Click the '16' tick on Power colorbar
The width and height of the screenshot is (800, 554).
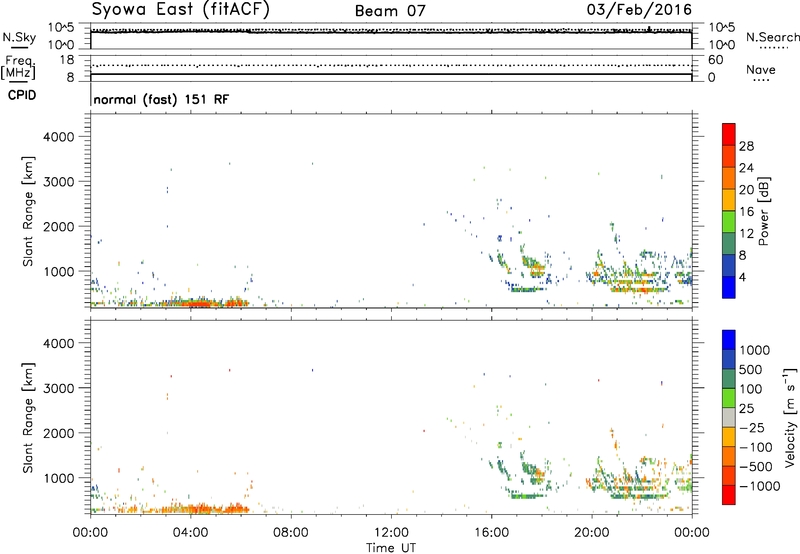click(746, 212)
